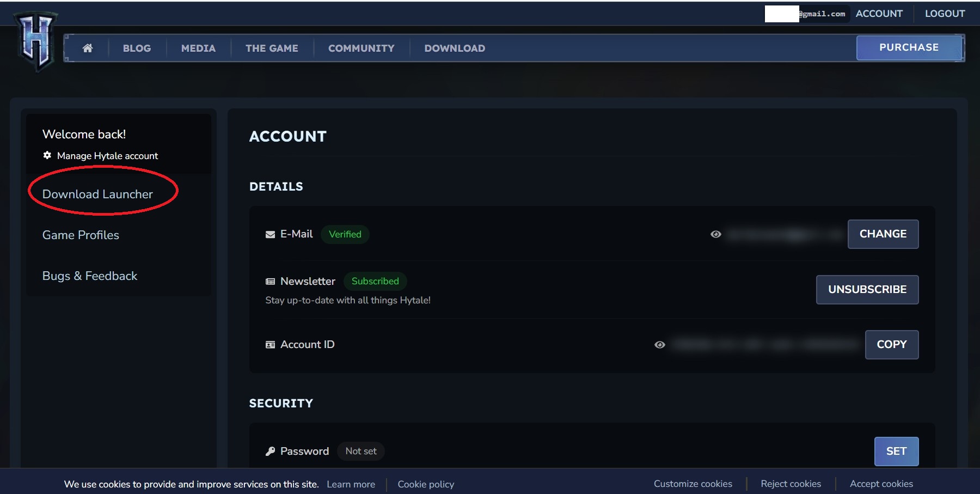Click the Hytale logo icon

36,41
